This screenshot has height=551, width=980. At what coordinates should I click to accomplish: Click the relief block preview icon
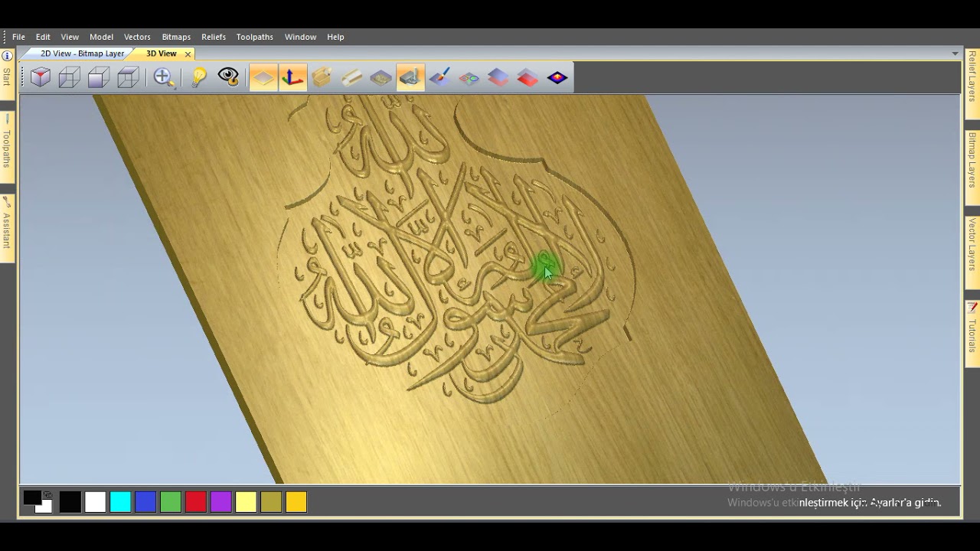(x=381, y=77)
